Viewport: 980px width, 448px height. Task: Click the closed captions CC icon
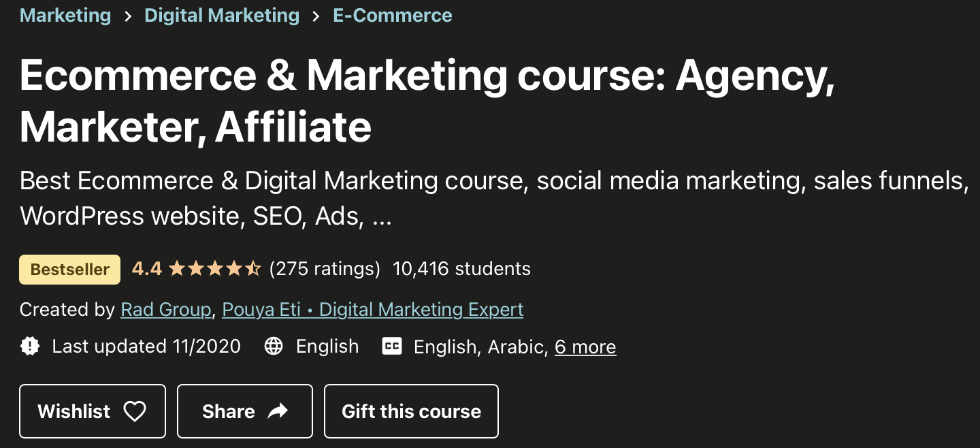coord(392,347)
